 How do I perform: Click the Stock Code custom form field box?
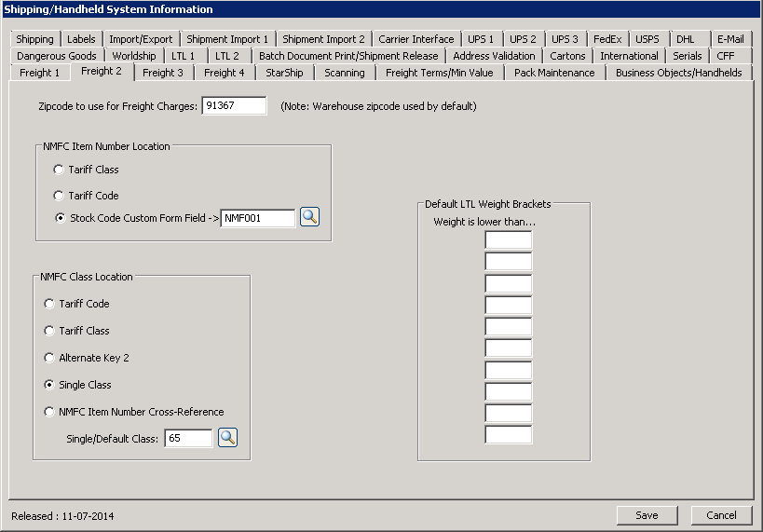pyautogui.click(x=258, y=218)
